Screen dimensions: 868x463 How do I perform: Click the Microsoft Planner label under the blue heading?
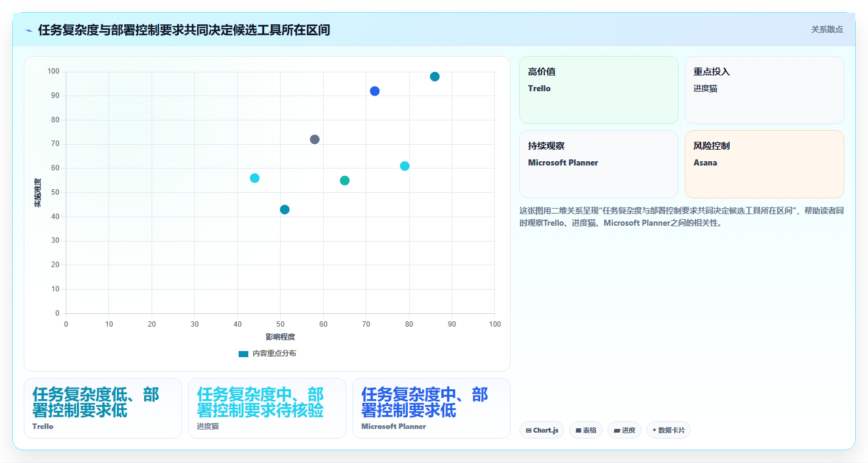(x=394, y=426)
